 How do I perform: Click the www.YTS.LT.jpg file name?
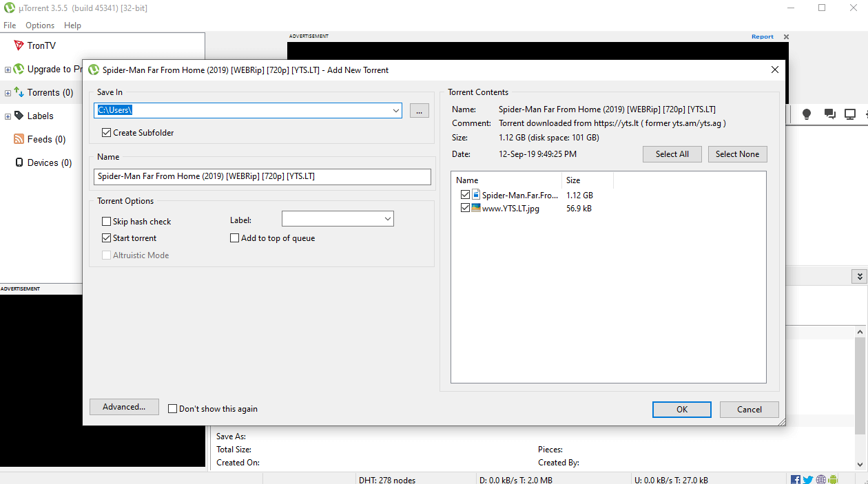point(510,208)
